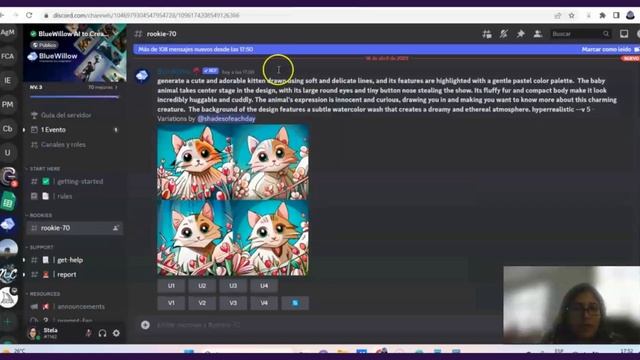The image size is (640, 360).
Task: Click the @shadesofeachday mention
Action: (227, 119)
